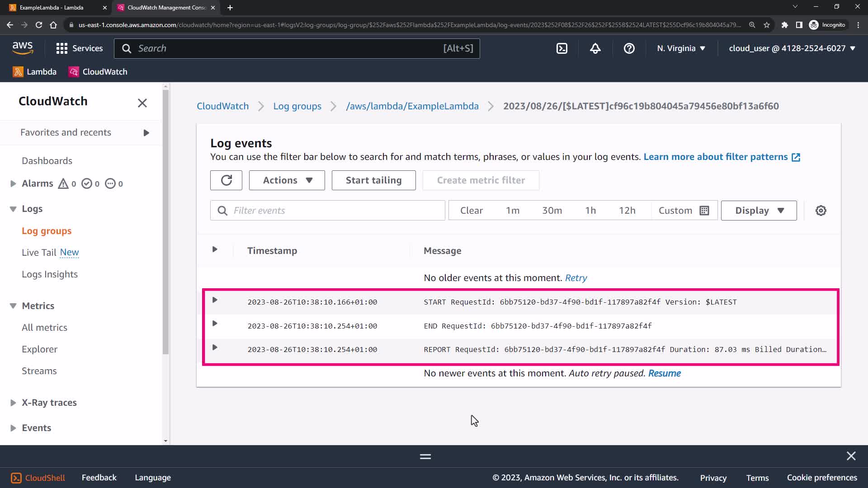Open the help question mark menu

point(629,48)
